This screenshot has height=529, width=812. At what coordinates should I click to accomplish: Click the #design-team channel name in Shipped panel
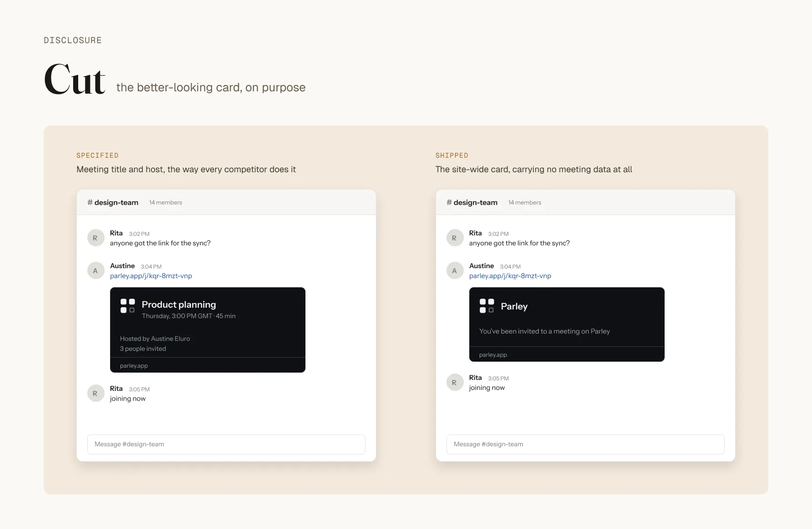coord(472,203)
